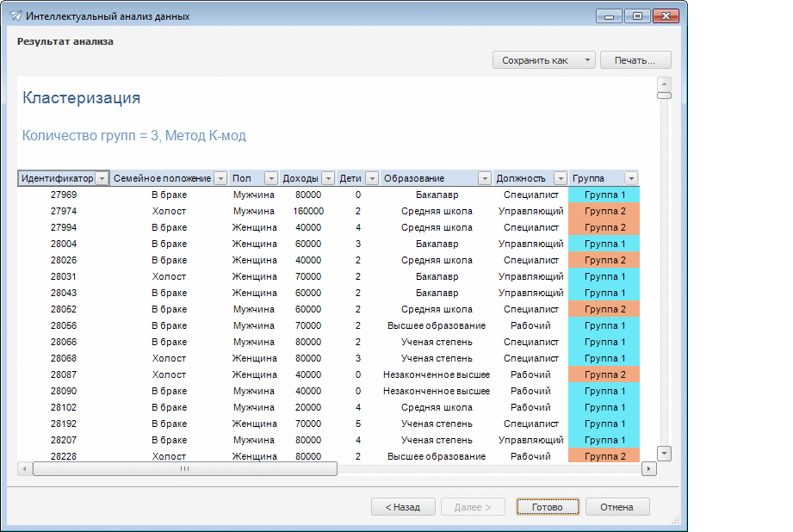Click the vertical scrollbar down arrow
This screenshot has width=793, height=532.
(x=664, y=453)
